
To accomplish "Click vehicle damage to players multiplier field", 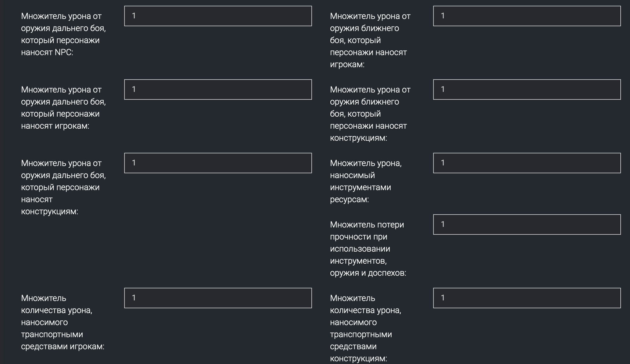I will 218,298.
